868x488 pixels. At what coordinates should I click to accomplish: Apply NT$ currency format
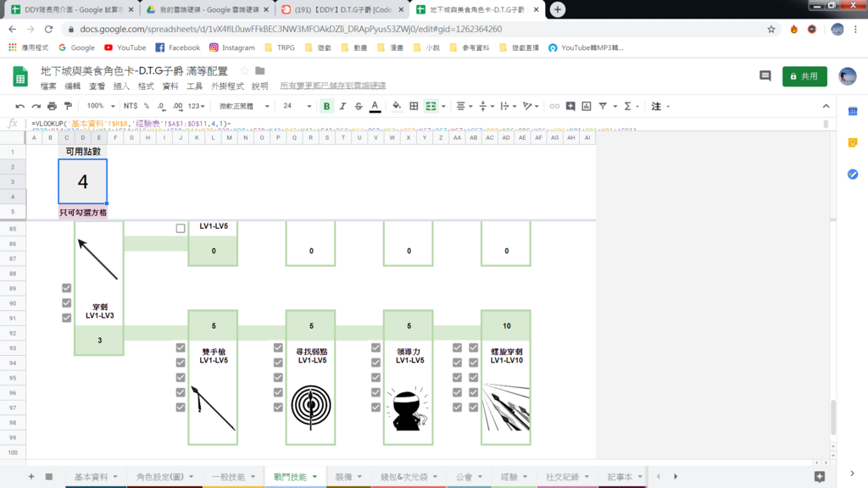coord(131,106)
